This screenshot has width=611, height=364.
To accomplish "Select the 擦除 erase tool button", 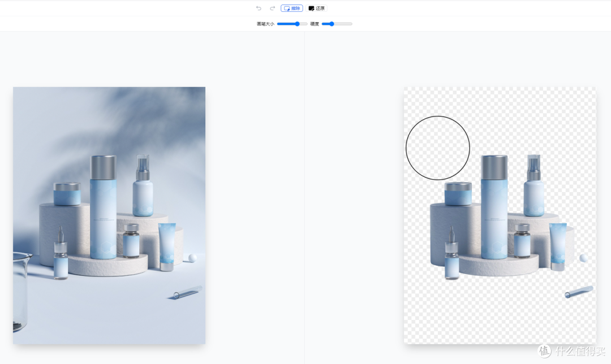I will [x=292, y=8].
